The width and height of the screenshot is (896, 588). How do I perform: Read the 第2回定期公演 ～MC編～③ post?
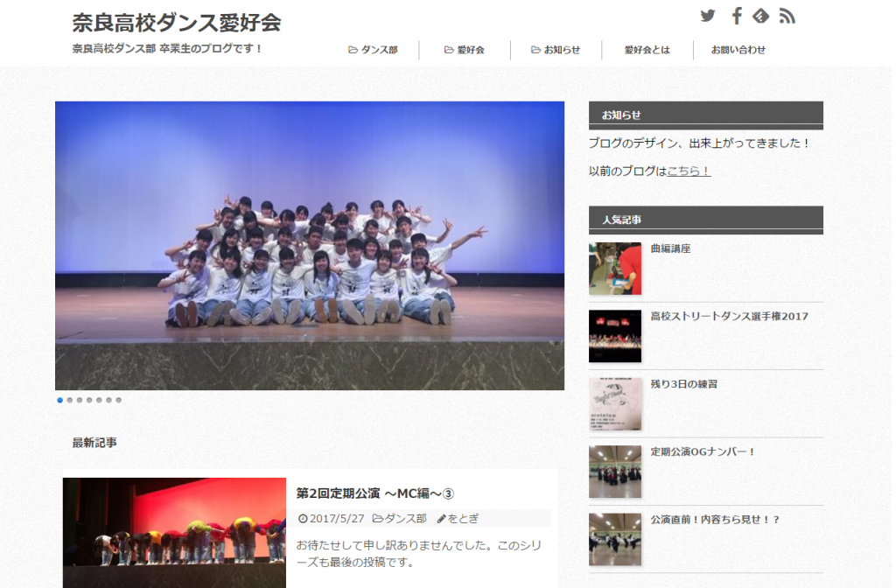[x=375, y=493]
